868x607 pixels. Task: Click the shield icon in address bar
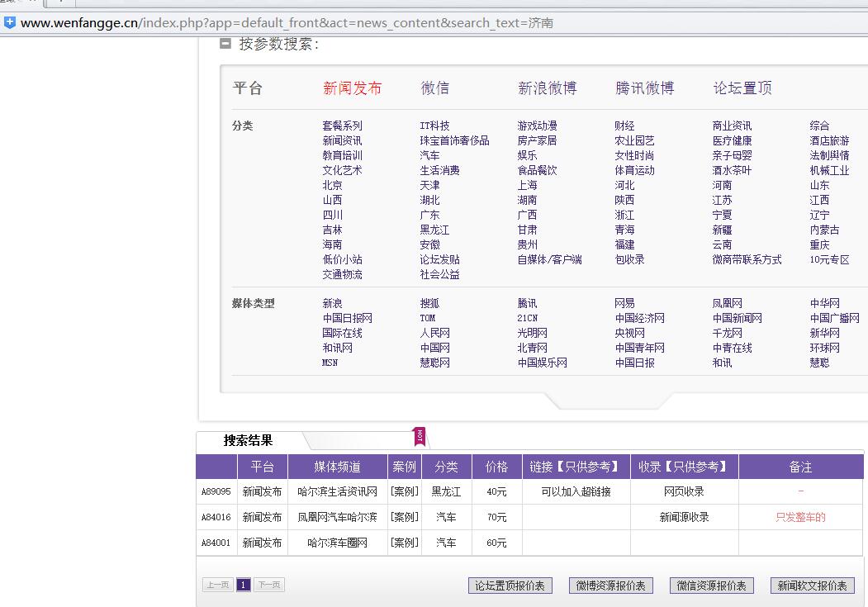click(9, 22)
